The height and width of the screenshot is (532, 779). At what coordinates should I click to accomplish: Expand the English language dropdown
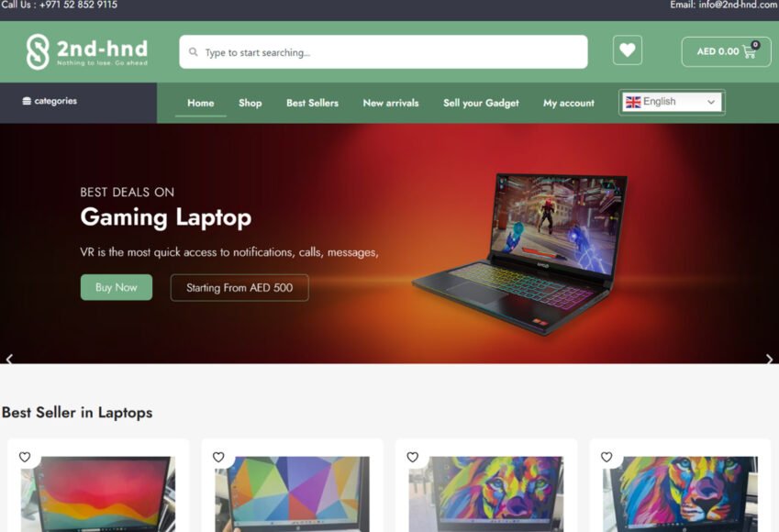(x=672, y=103)
